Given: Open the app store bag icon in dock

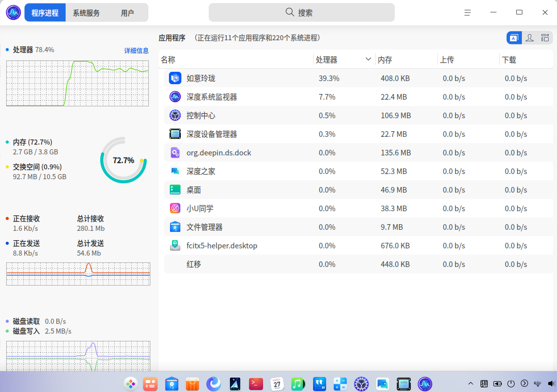Looking at the screenshot, I should [x=193, y=384].
